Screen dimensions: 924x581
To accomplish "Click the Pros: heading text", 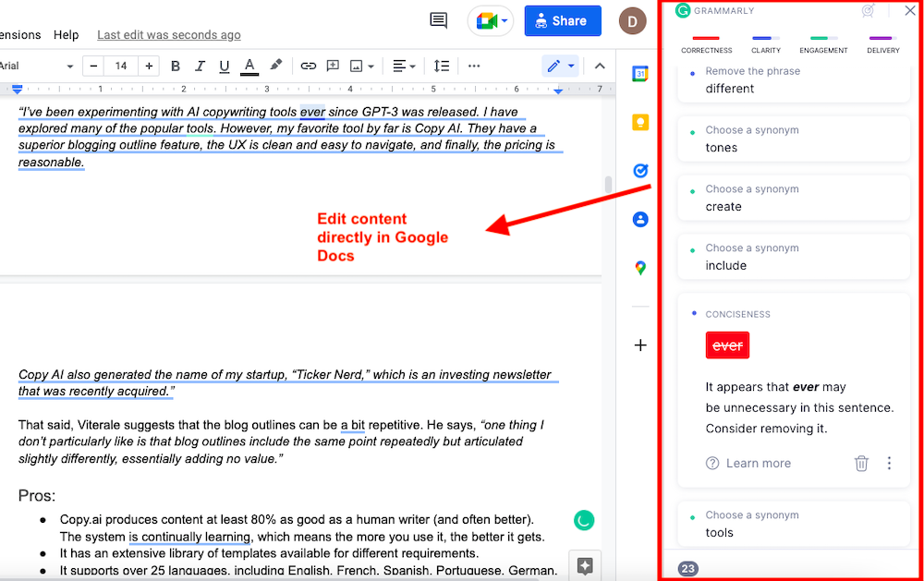I will (x=37, y=495).
